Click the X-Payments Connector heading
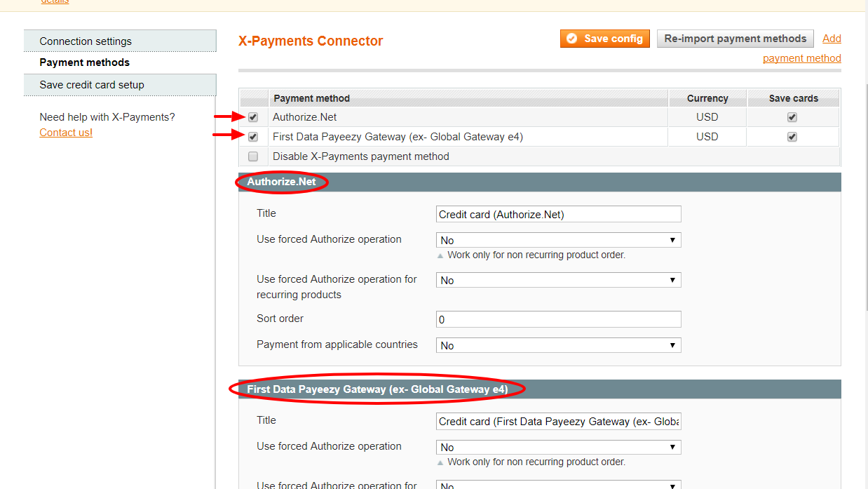 pos(311,41)
